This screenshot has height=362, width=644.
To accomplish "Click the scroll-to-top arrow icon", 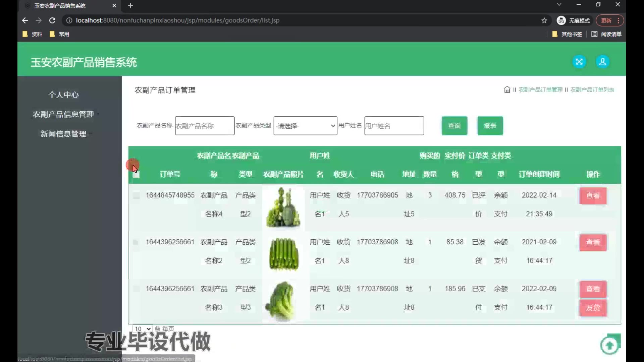I will click(x=610, y=345).
